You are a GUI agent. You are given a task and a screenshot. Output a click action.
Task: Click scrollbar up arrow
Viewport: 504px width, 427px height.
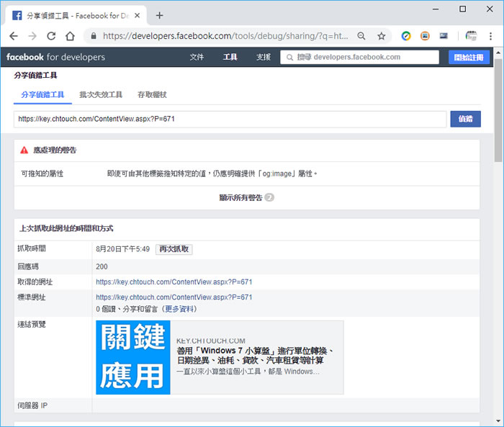498,52
